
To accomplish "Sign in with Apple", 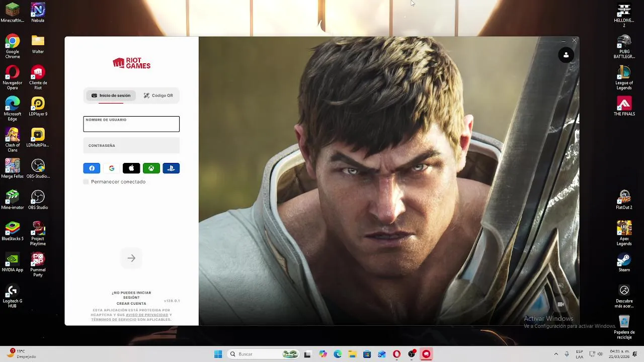I will tap(131, 168).
